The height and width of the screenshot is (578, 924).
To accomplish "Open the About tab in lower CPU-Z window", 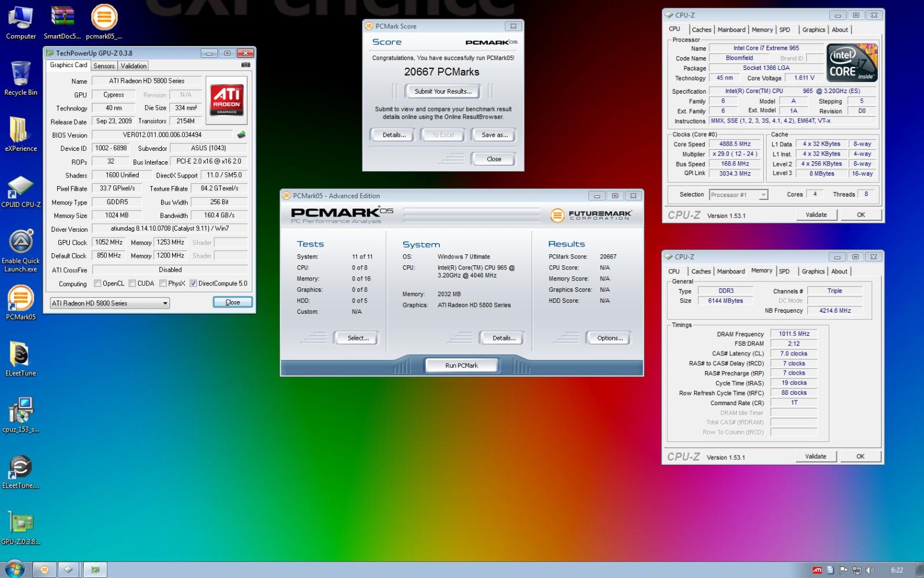I will pos(839,272).
